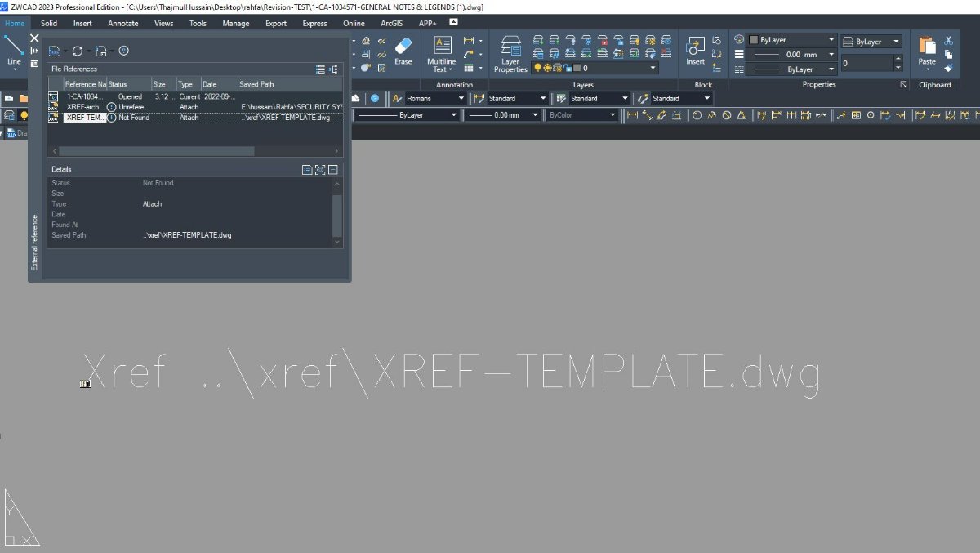Click the auto-hide icon on the External reference palette
The image size is (980, 553).
34,51
